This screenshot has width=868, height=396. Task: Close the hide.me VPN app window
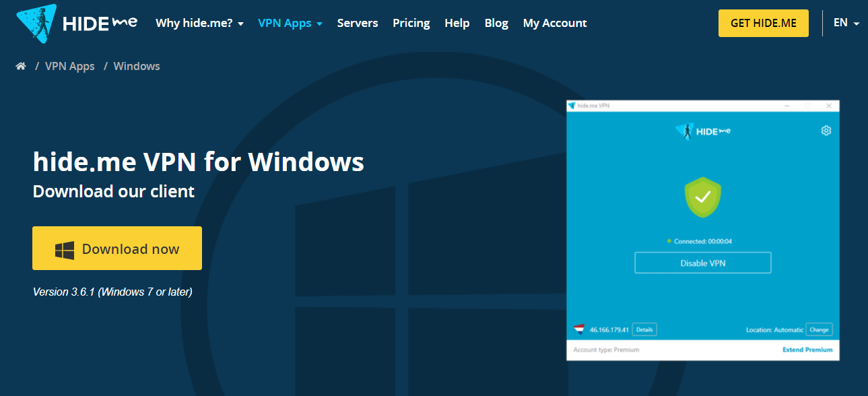click(830, 106)
